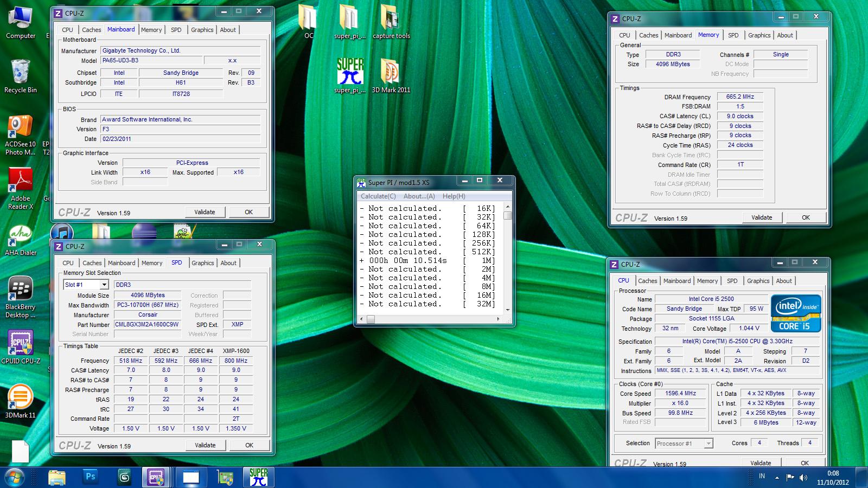The width and height of the screenshot is (868, 488).
Task: Switch to Caches tab in CPU-Z Mainboard window
Action: (91, 30)
